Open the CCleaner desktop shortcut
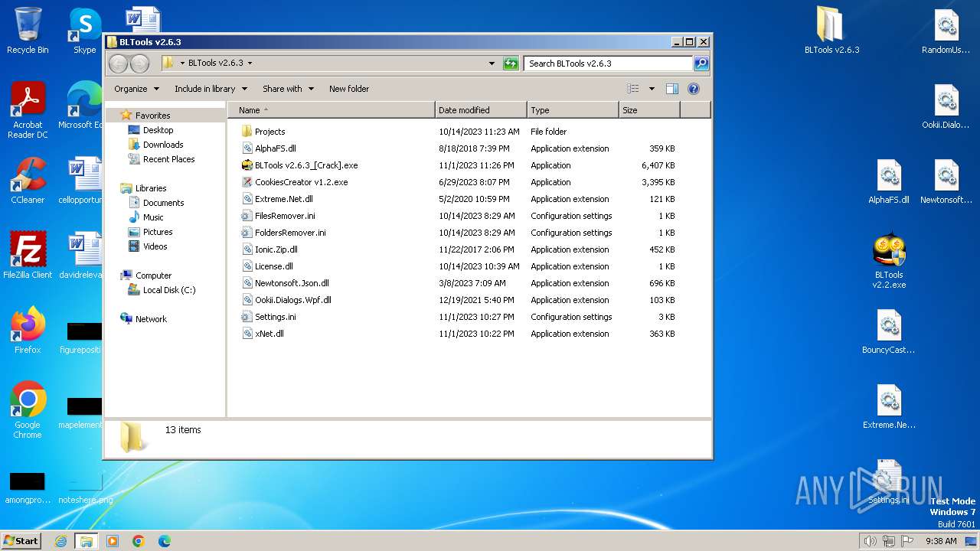Screen dimensions: 980x551 click(x=28, y=181)
